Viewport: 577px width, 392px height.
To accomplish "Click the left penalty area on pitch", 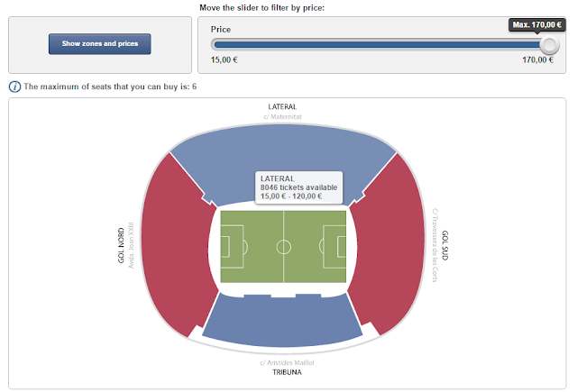I will 234,247.
